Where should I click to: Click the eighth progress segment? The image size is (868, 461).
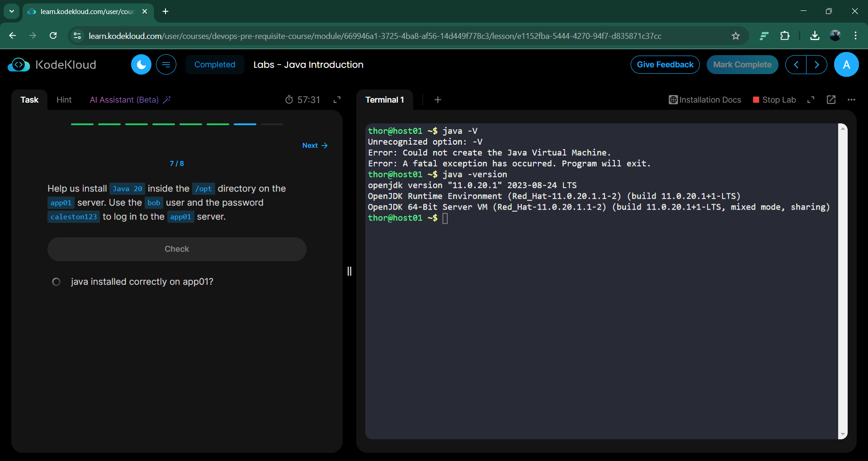[272, 124]
